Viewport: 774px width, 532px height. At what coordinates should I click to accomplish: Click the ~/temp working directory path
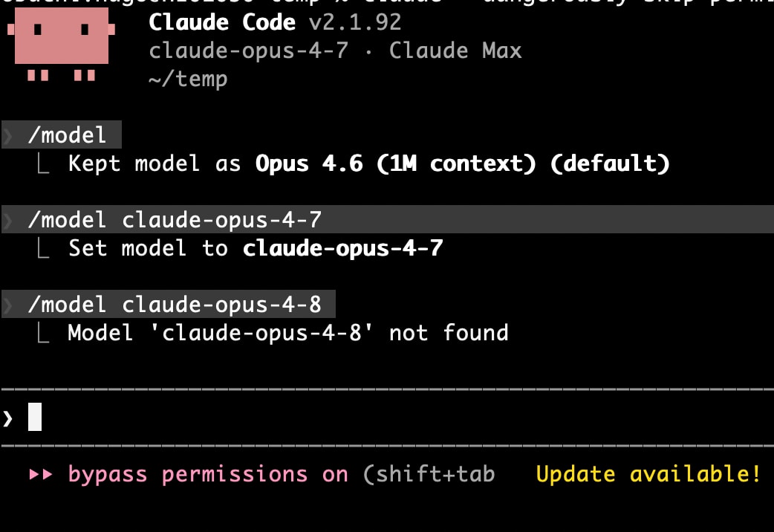188,78
